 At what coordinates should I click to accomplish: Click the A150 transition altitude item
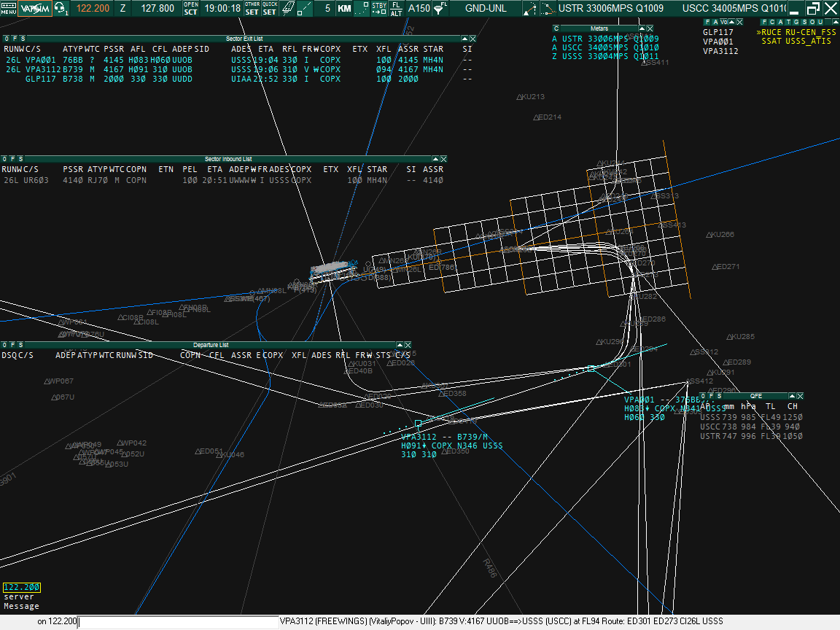pyautogui.click(x=419, y=8)
